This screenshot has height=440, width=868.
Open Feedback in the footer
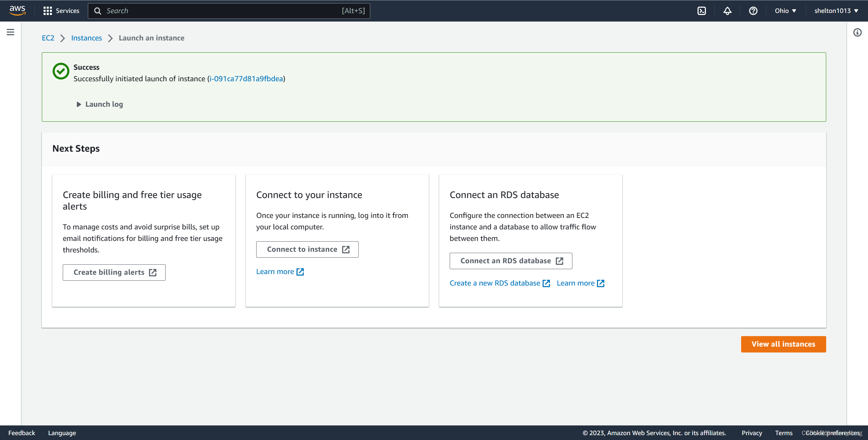[22, 433]
